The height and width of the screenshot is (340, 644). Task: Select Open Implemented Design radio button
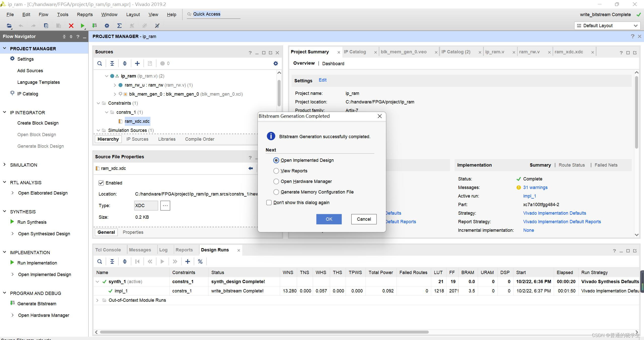tap(276, 160)
